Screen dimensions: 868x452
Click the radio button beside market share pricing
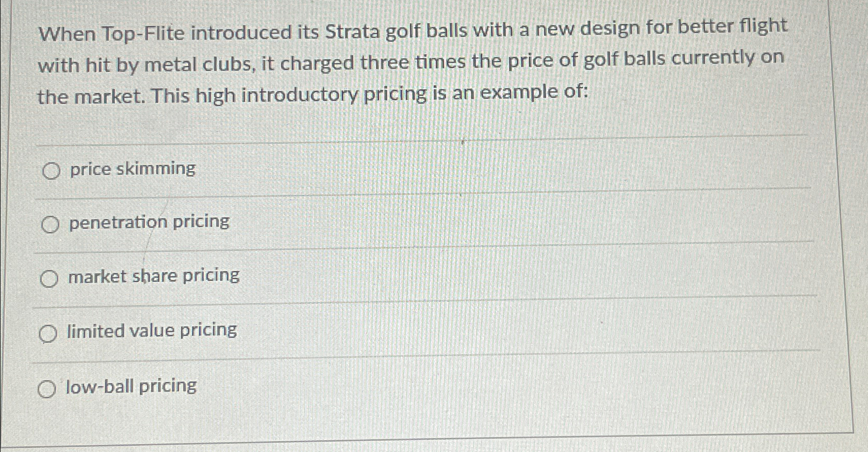(48, 278)
